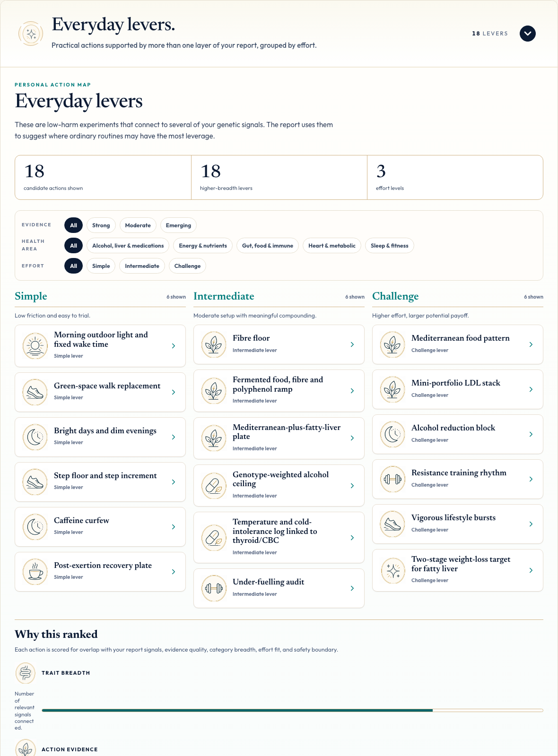Expand Genotype-weighted alcohol ceiling chevron
The image size is (558, 756).
coord(352,486)
